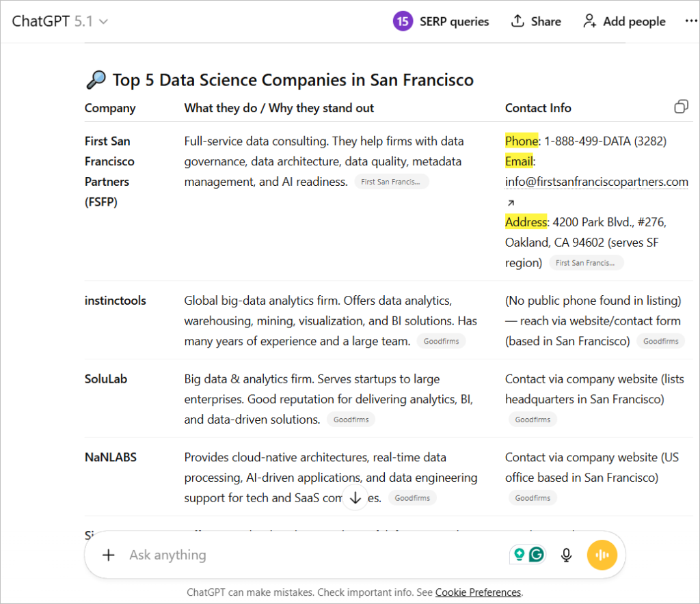
Task: Copy the table with the copy icon
Action: pyautogui.click(x=681, y=107)
